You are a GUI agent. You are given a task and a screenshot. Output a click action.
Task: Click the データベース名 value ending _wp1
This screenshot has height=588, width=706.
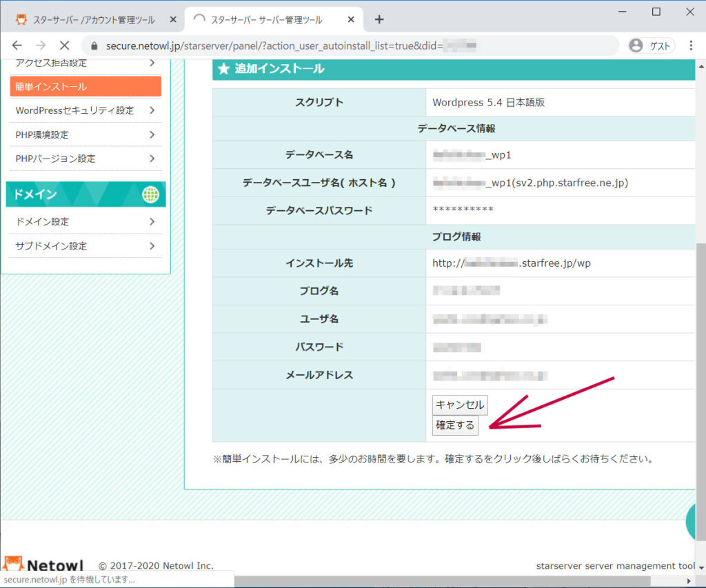click(x=472, y=155)
